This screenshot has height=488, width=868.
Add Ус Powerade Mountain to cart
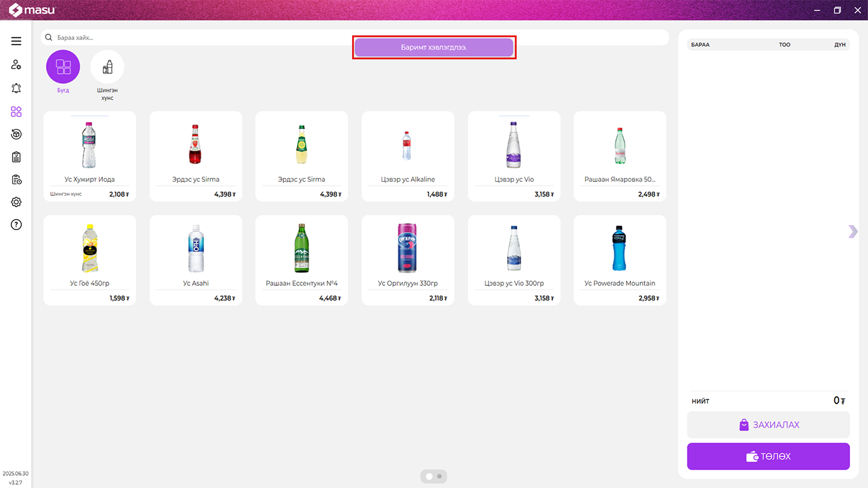click(620, 261)
